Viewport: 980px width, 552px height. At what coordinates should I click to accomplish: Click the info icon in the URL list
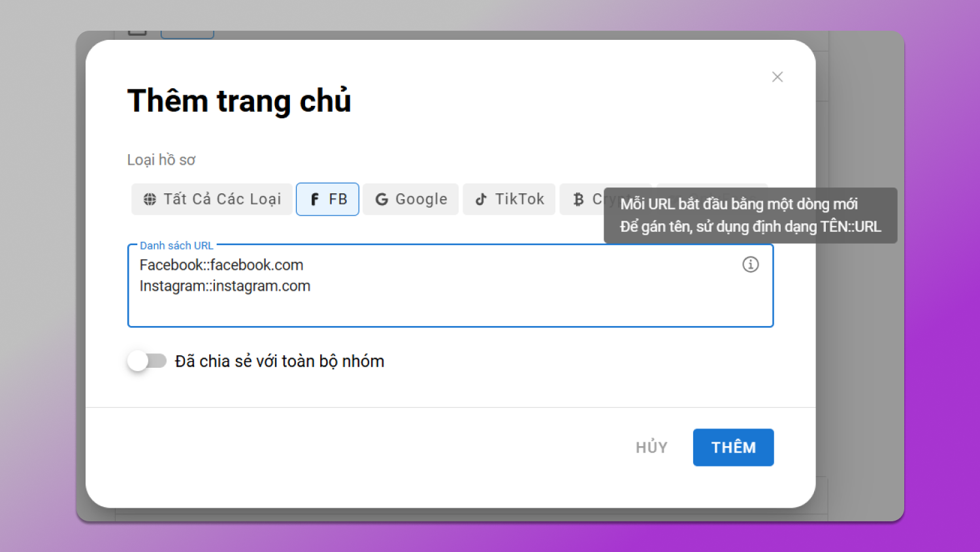pos(750,265)
